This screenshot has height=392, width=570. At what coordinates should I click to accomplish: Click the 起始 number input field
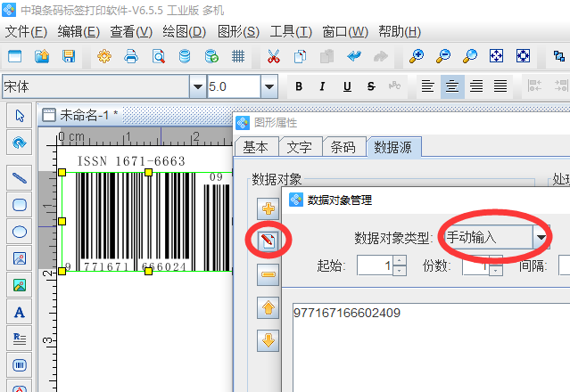[375, 265]
